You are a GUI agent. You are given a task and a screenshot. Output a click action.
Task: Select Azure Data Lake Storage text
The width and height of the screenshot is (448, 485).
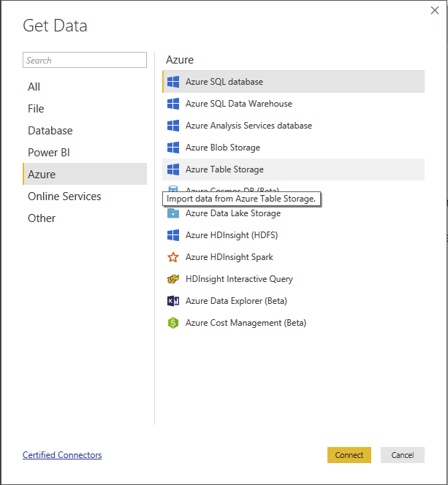pos(233,213)
